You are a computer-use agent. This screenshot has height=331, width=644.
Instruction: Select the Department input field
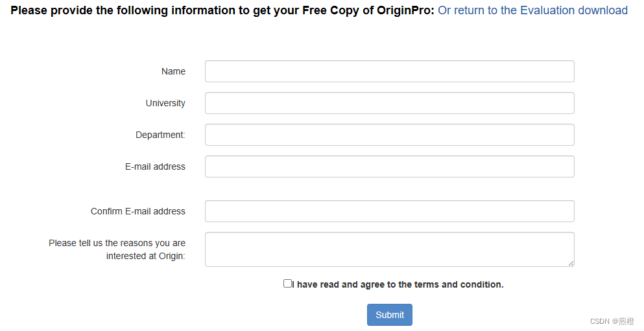pos(389,135)
